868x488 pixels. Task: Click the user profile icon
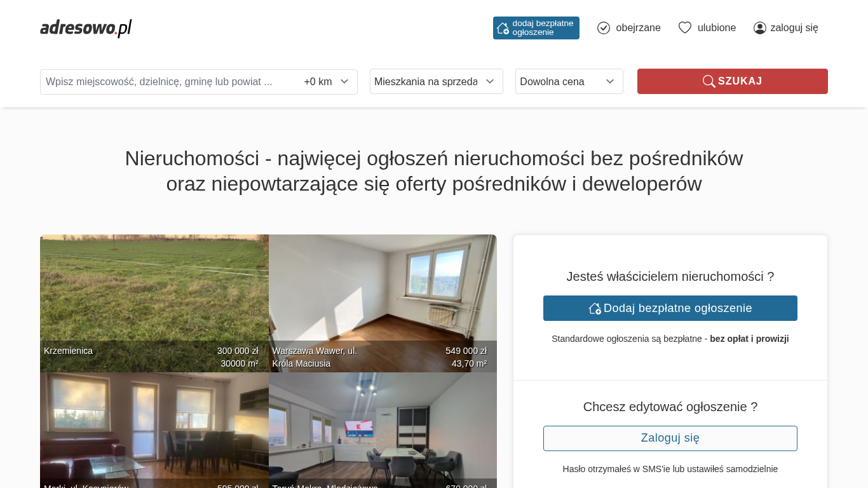(x=759, y=28)
